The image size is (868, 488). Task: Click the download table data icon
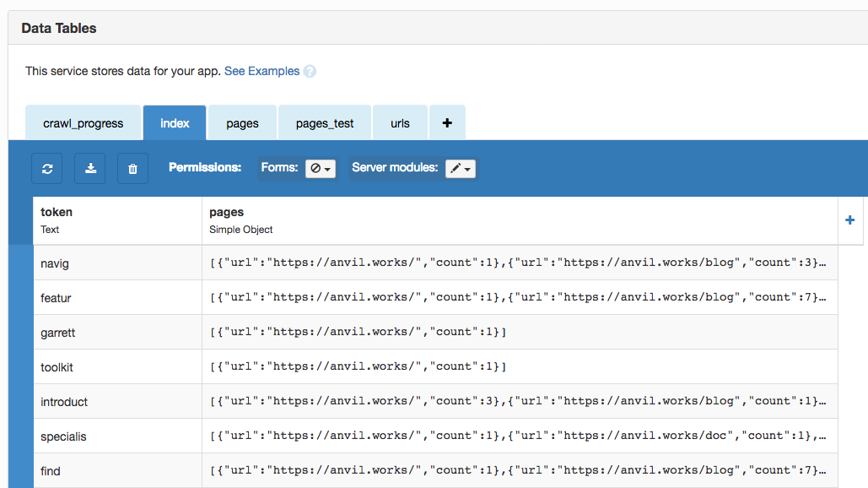coord(90,168)
